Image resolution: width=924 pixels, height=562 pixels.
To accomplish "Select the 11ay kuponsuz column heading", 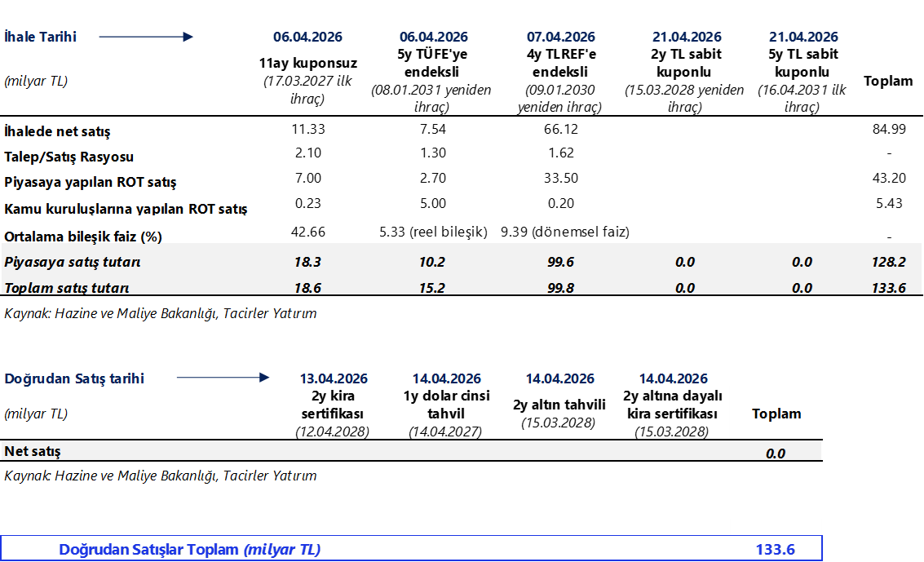I will 307,63.
